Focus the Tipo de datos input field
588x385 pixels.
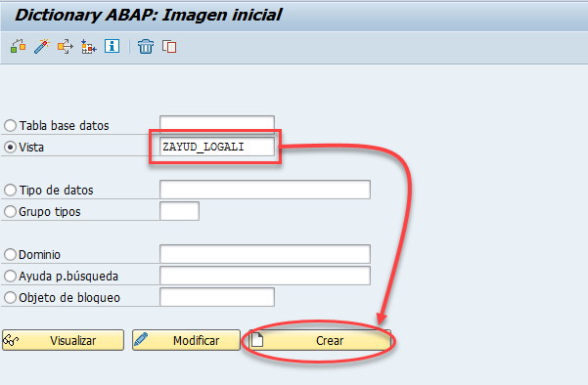[265, 190]
